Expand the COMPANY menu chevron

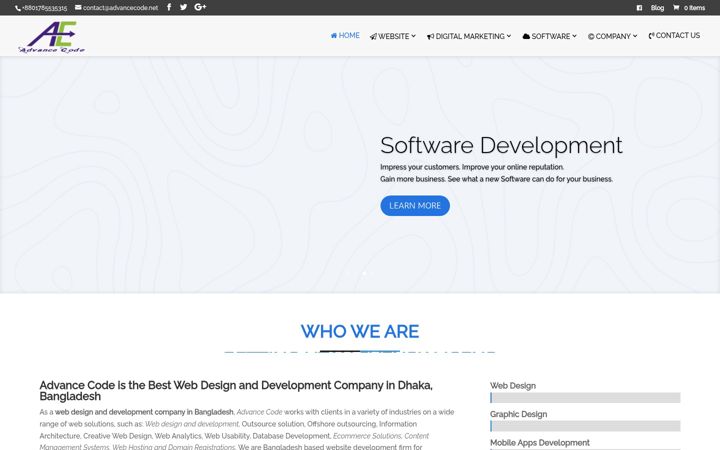pyautogui.click(x=635, y=36)
